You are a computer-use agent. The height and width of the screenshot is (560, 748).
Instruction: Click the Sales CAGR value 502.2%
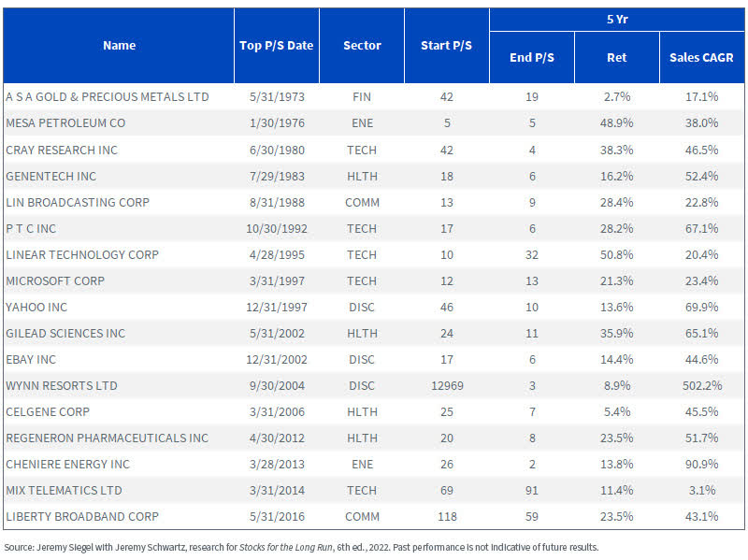pos(702,386)
